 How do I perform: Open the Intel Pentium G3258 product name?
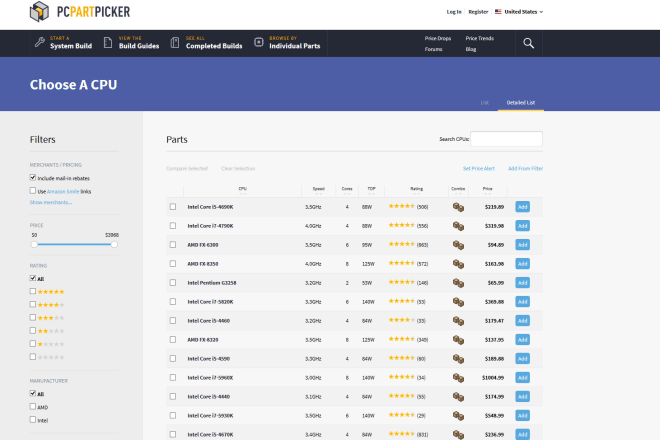tap(212, 283)
